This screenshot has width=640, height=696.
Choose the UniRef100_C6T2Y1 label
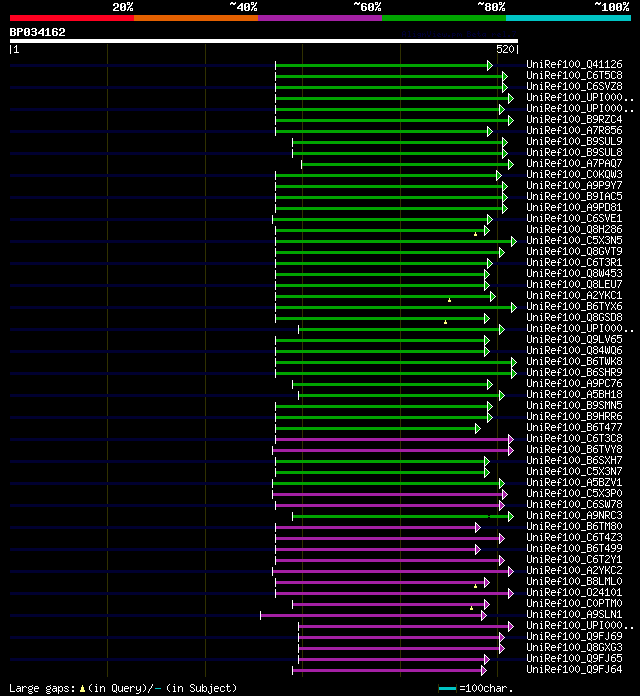click(574, 559)
